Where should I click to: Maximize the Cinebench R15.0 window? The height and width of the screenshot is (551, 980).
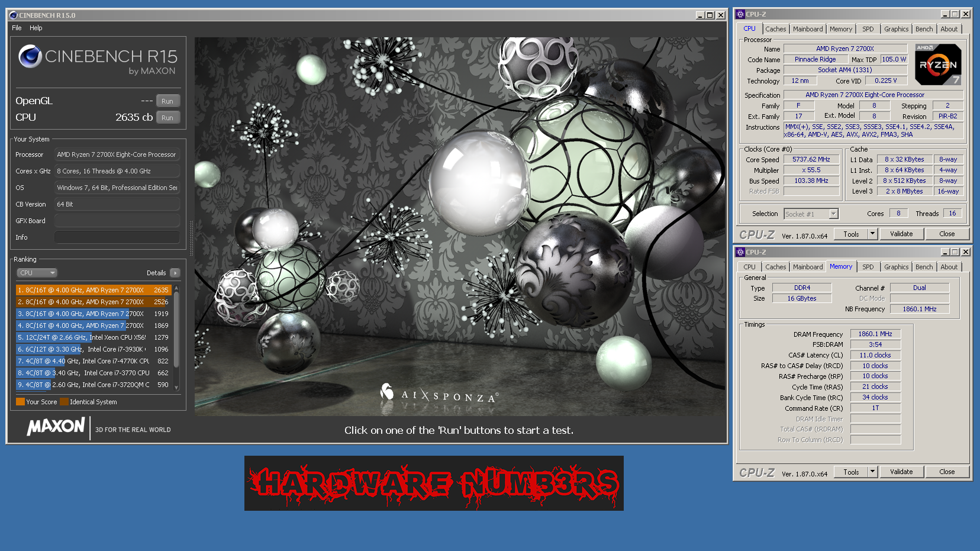pyautogui.click(x=710, y=15)
